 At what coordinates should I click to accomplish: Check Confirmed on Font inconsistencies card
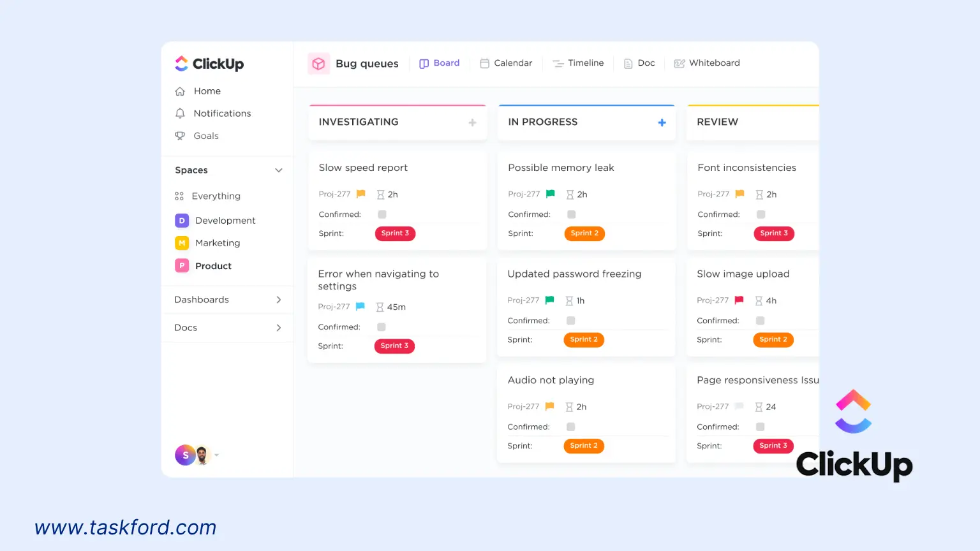pyautogui.click(x=761, y=214)
